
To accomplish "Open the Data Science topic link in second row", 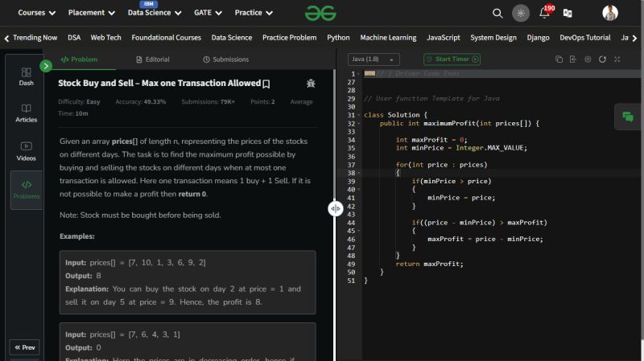I will coord(232,38).
